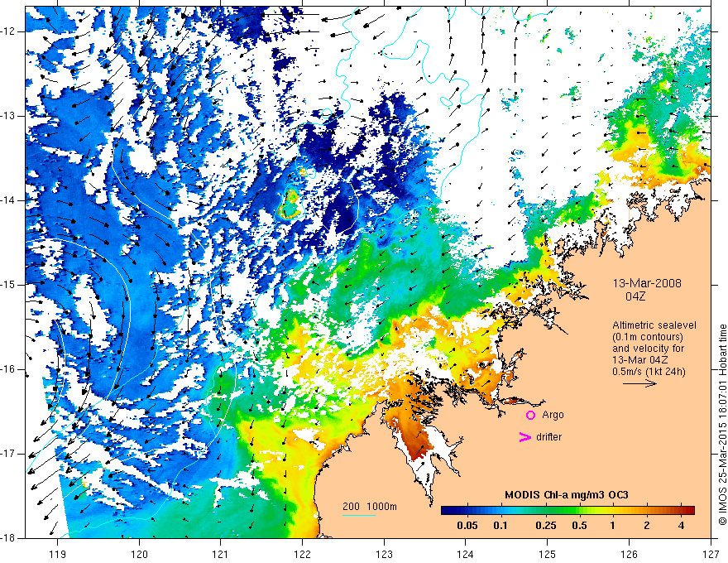Image resolution: width=728 pixels, height=563 pixels.
Task: Click longitude axis label '122'
Action: [x=302, y=554]
